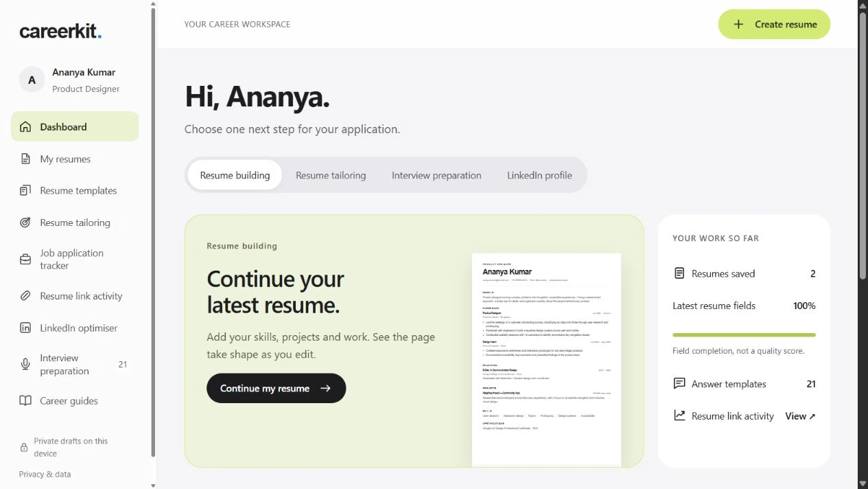
Task: Click the "Hi, Ananya." heading
Action: tap(257, 97)
